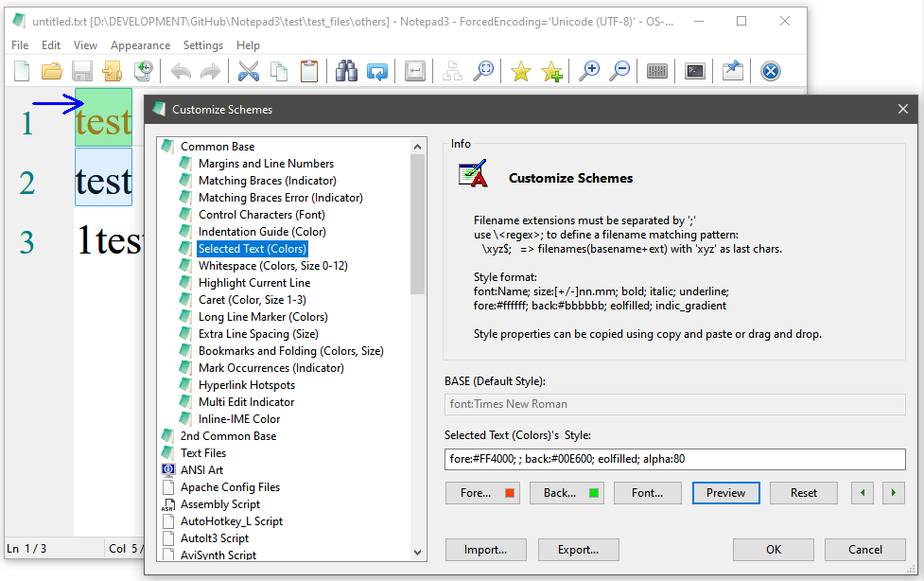Select Matching Braces Error (Indicator) item
This screenshot has height=581, width=924.
pos(281,198)
